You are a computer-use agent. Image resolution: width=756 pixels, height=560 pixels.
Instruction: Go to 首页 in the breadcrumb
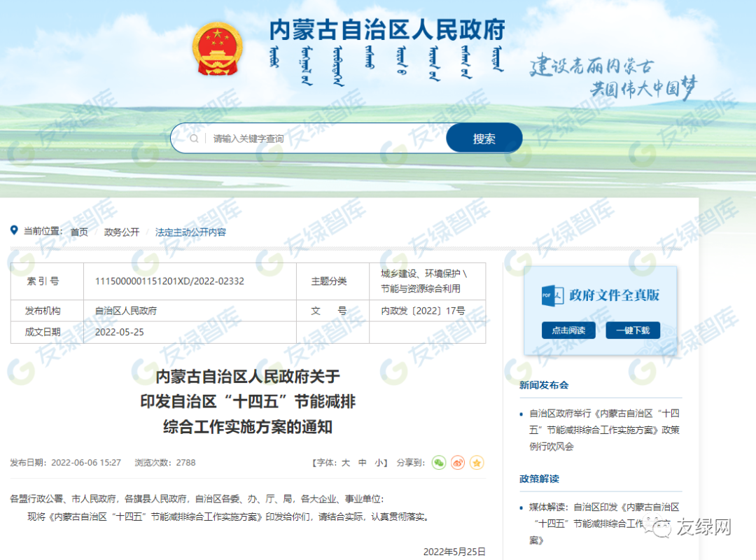click(79, 232)
